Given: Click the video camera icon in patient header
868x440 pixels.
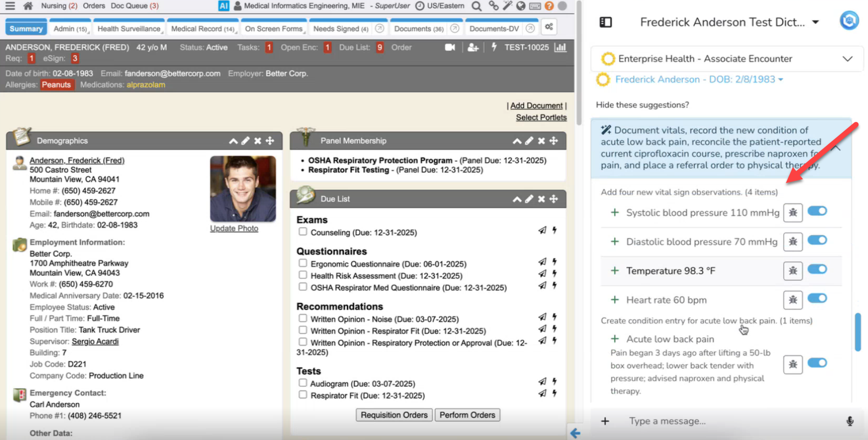Looking at the screenshot, I should [x=449, y=47].
